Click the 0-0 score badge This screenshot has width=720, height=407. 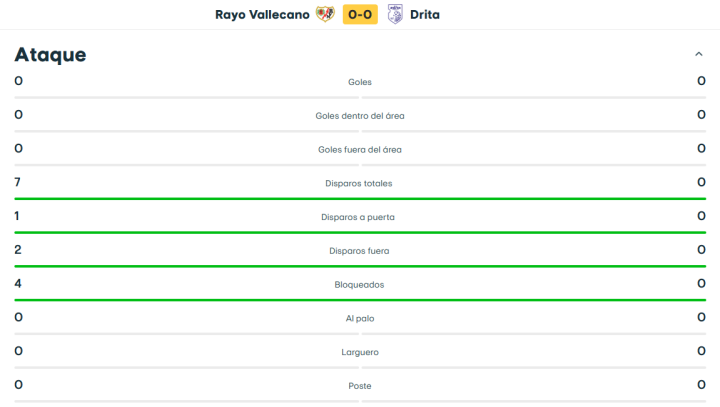(x=360, y=14)
